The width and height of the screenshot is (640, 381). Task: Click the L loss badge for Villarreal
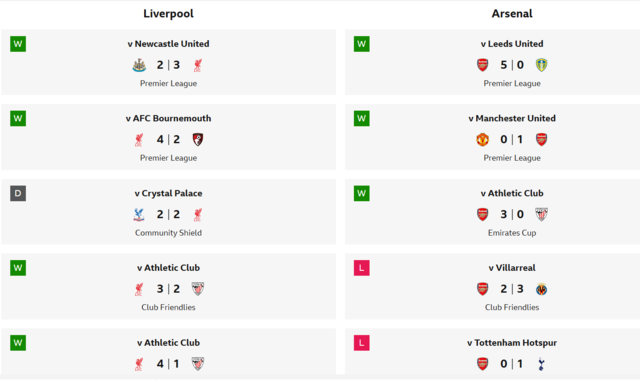click(362, 268)
